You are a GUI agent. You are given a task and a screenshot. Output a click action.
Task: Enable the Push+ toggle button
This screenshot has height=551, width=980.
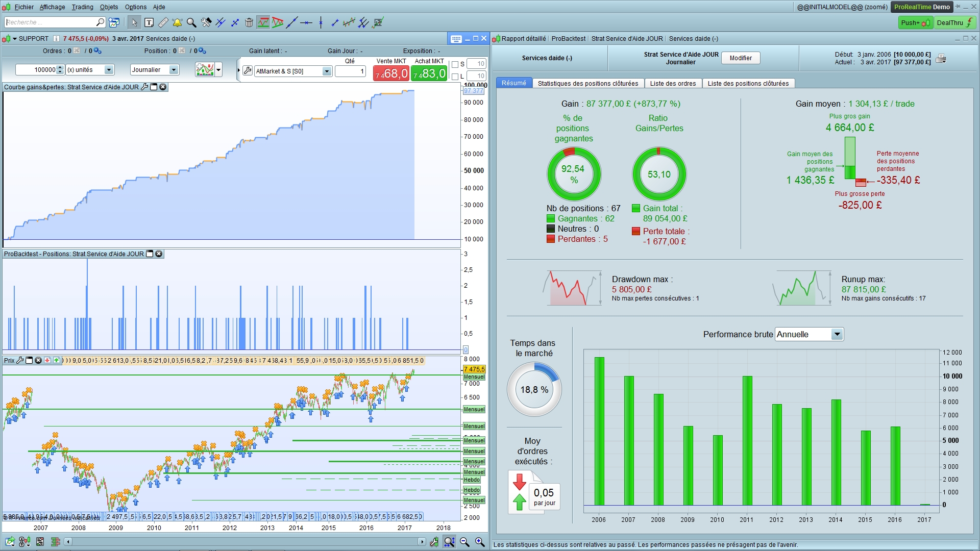(915, 22)
